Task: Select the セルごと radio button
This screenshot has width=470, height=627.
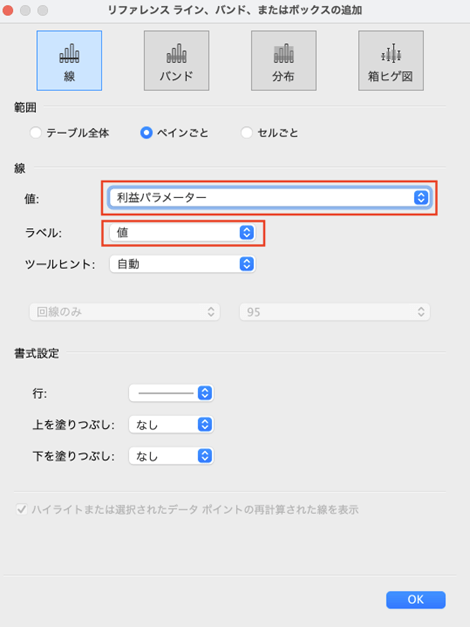Action: coord(247,132)
